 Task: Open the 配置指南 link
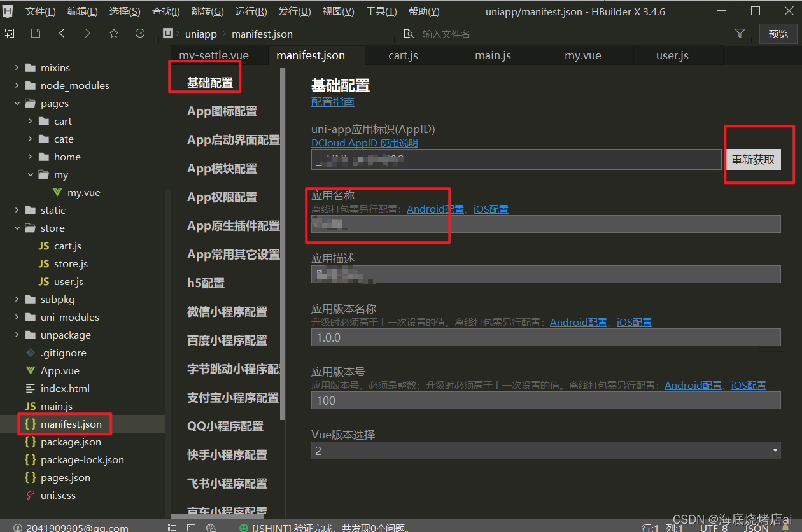pos(332,102)
